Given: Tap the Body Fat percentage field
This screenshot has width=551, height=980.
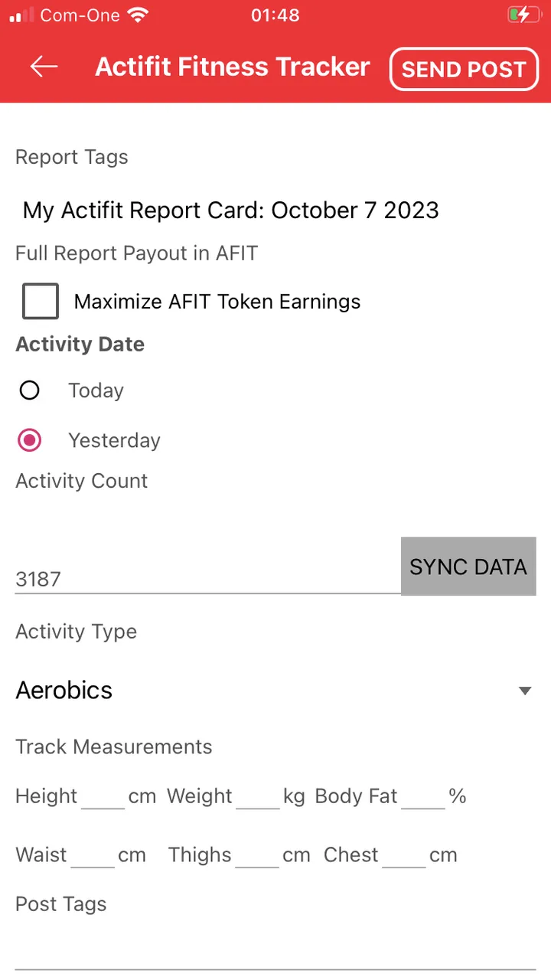Looking at the screenshot, I should [423, 797].
